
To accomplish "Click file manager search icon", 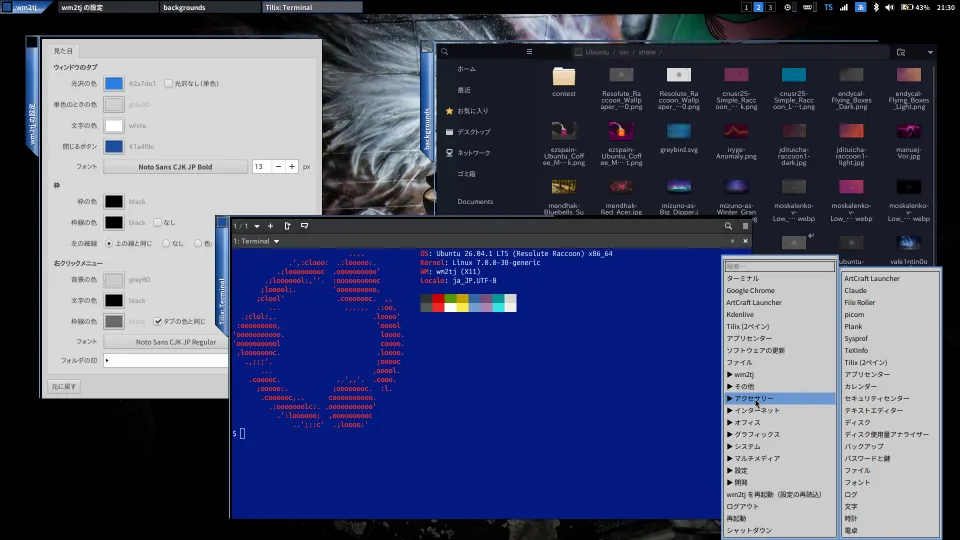I will (444, 52).
